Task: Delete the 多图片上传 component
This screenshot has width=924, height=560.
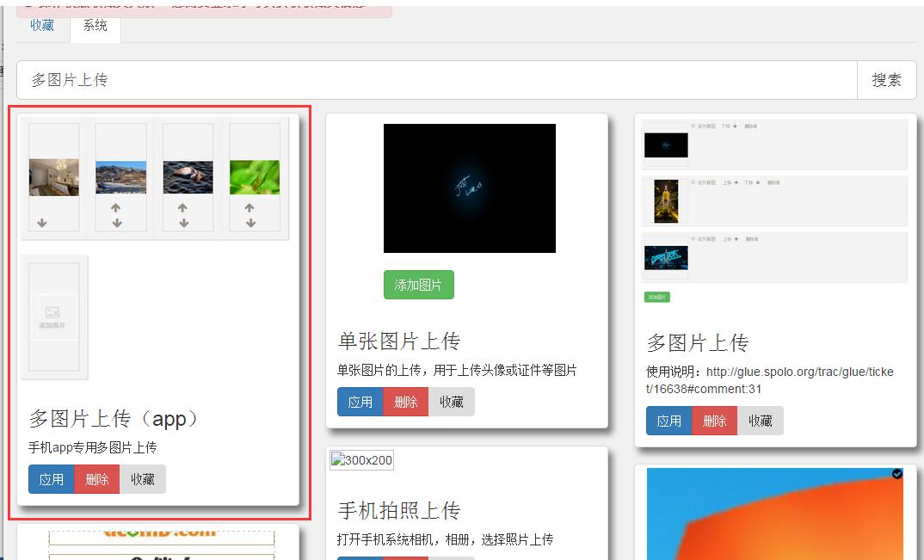Action: coord(714,421)
